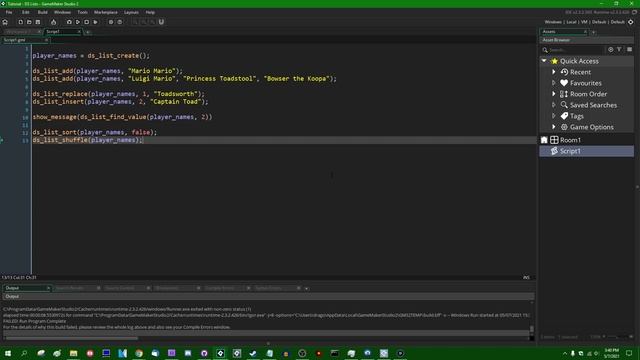The width and height of the screenshot is (640, 360).
Task: Open the Windows menu
Action: [x=62, y=12]
